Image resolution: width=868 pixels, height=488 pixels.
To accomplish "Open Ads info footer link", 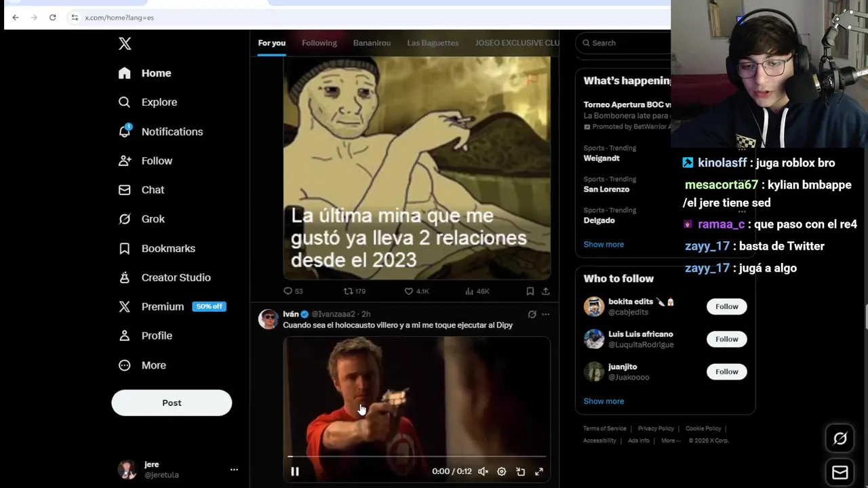I will click(638, 441).
